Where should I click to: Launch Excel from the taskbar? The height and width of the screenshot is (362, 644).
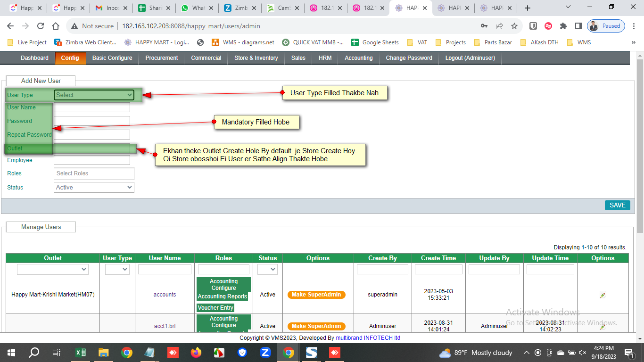[81, 353]
